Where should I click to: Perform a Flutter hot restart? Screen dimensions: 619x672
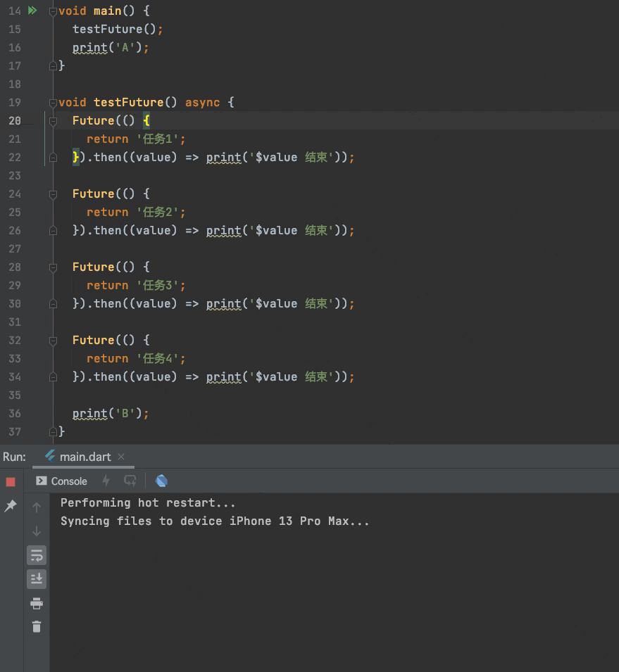click(130, 481)
